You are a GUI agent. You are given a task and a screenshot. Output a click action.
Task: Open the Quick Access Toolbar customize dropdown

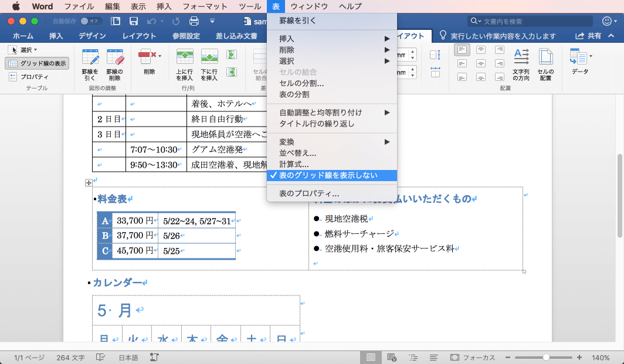click(x=212, y=21)
